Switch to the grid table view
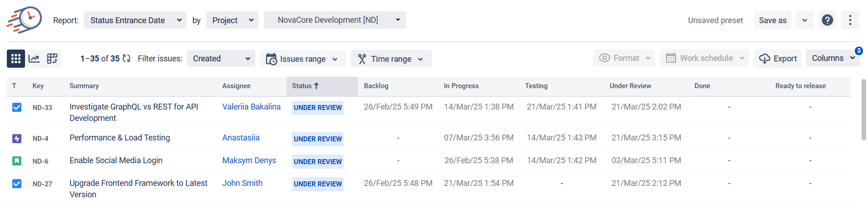The image size is (868, 205). click(x=16, y=59)
